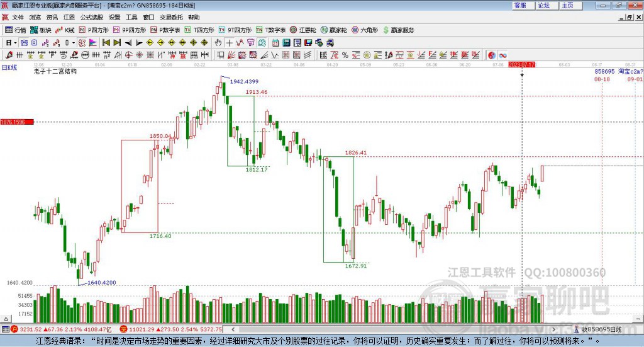This screenshot has height=347, width=644.
Task: Click the percent sign drawing tool
Action: point(345,55)
